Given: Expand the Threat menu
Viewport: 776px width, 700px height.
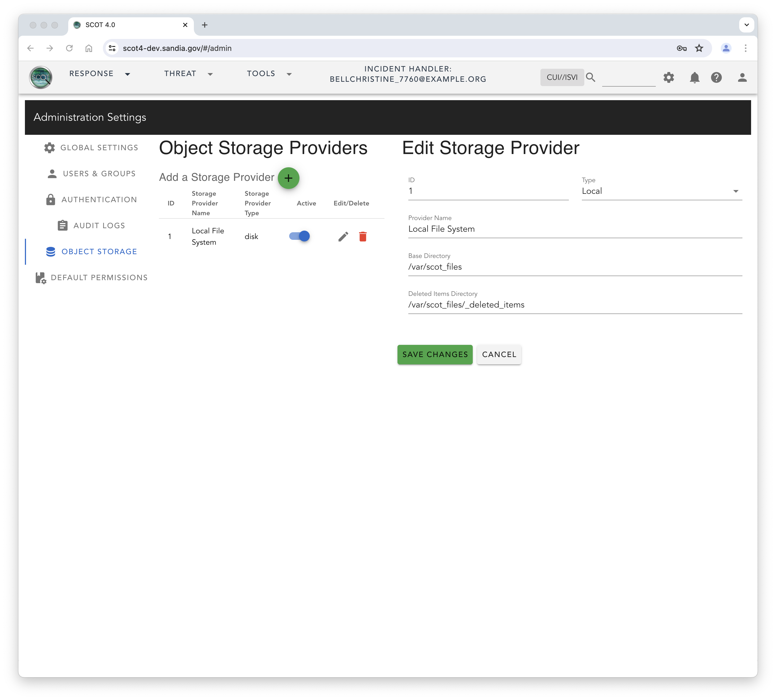Looking at the screenshot, I should pyautogui.click(x=188, y=74).
